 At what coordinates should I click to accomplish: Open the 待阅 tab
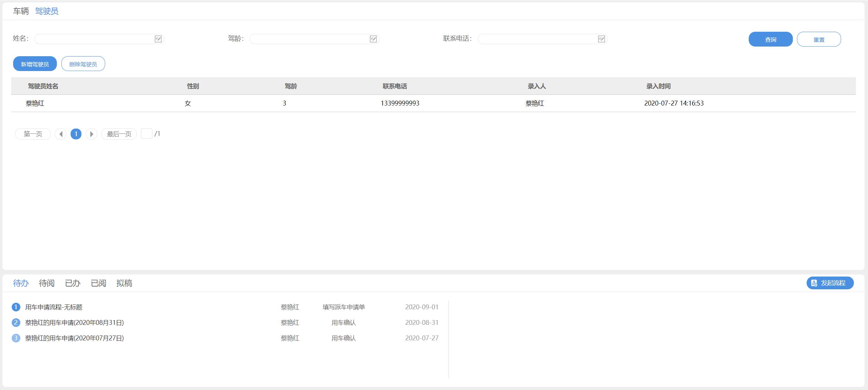coord(47,283)
